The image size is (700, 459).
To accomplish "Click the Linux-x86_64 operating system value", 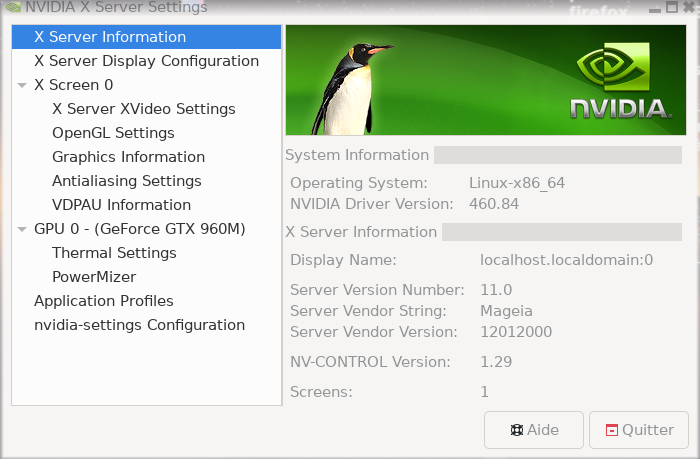I will click(x=517, y=183).
